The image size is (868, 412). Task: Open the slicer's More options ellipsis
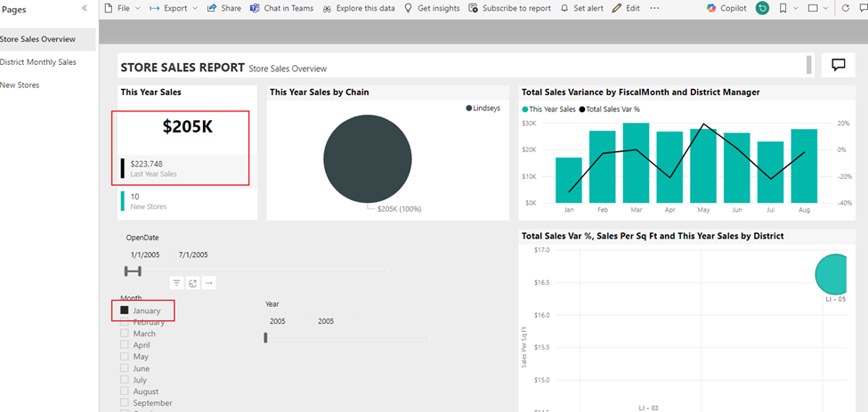208,283
